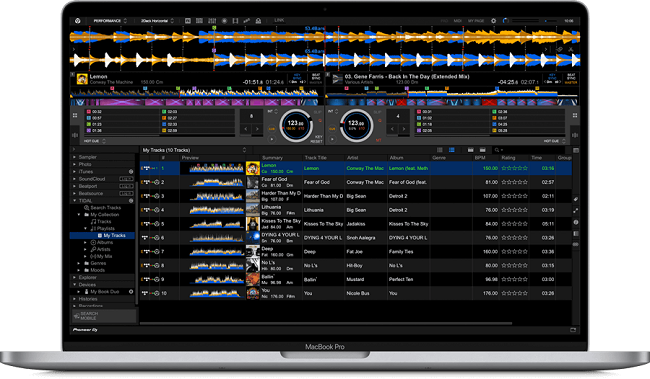The width and height of the screenshot is (650, 379).
Task: Click the CUE button on the right deck
Action: click(332, 129)
